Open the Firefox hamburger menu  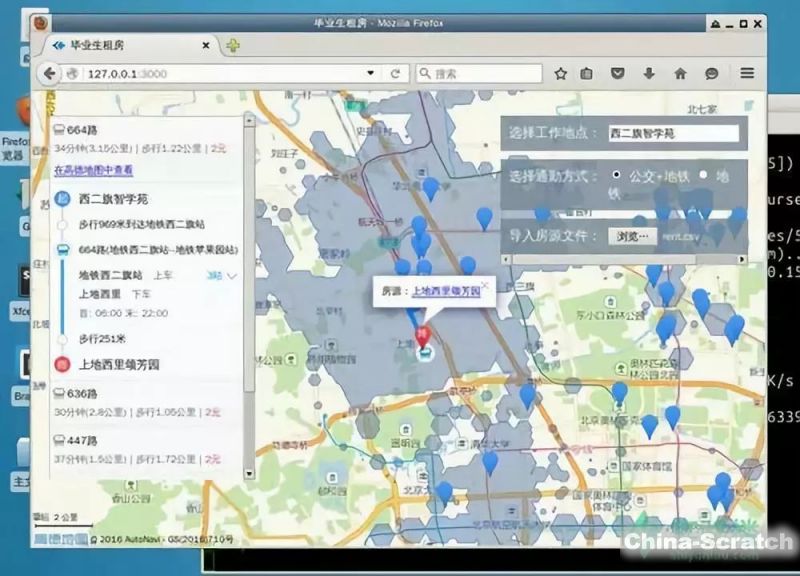746,74
